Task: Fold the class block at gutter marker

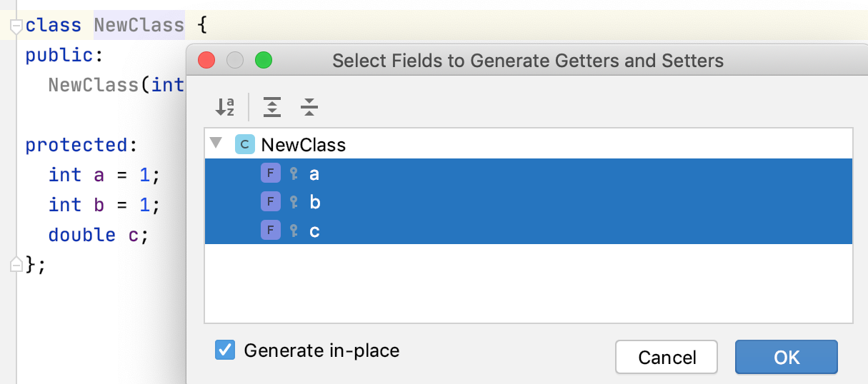Action: tap(16, 26)
